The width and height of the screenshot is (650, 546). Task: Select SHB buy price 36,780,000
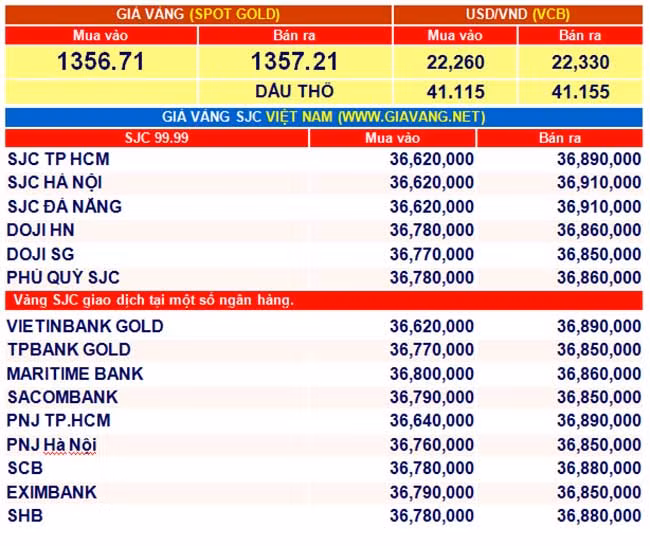pos(432,516)
